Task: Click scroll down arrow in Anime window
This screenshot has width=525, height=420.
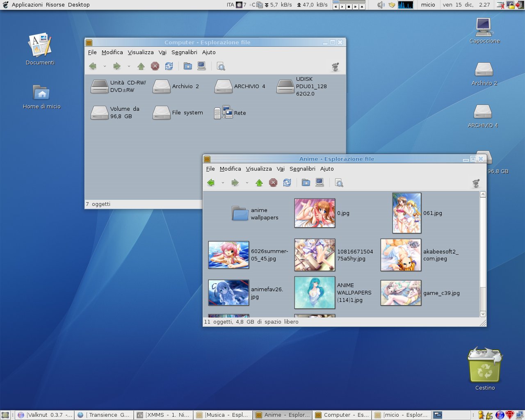Action: click(483, 314)
